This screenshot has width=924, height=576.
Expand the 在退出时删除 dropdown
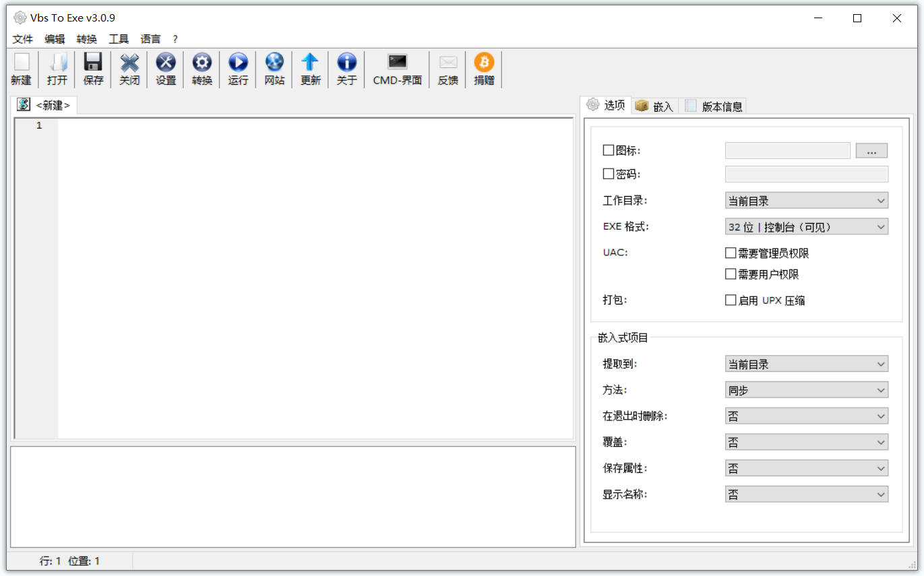[807, 416]
